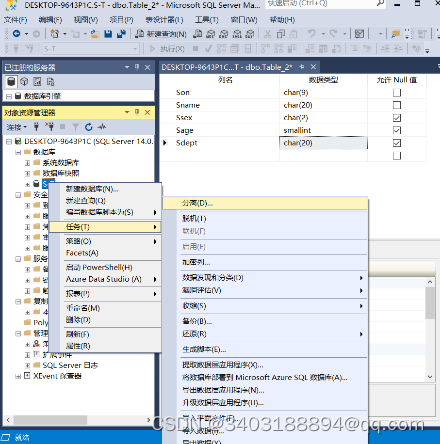Image resolution: width=440 pixels, height=444 pixels.
Task: Toggle Allow Nulls for Ssex column
Action: [x=397, y=118]
